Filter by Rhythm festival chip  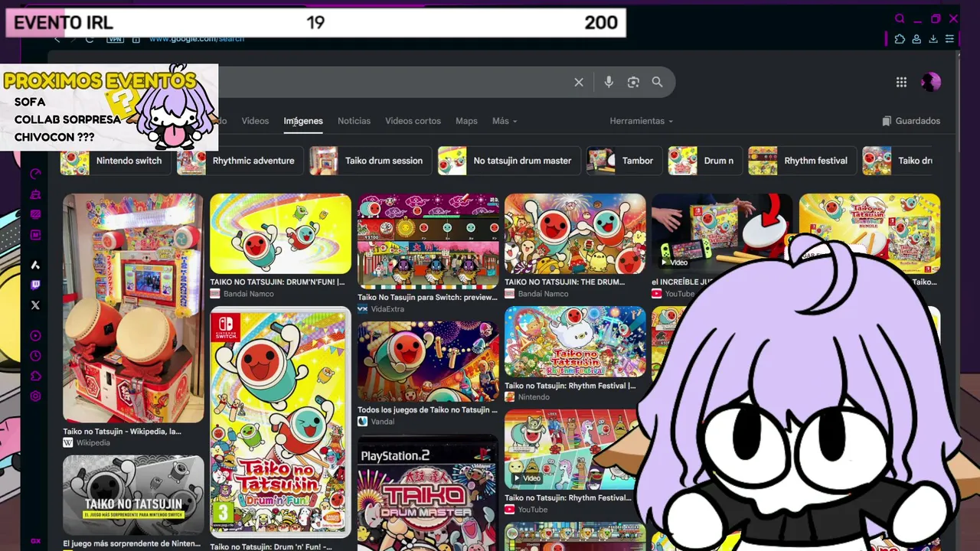802,161
